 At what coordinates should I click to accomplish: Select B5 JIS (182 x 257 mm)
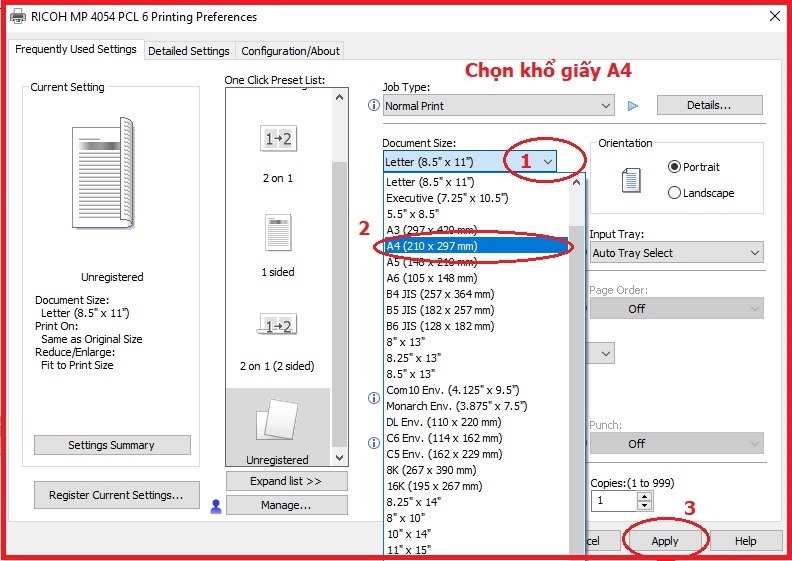pos(476,310)
